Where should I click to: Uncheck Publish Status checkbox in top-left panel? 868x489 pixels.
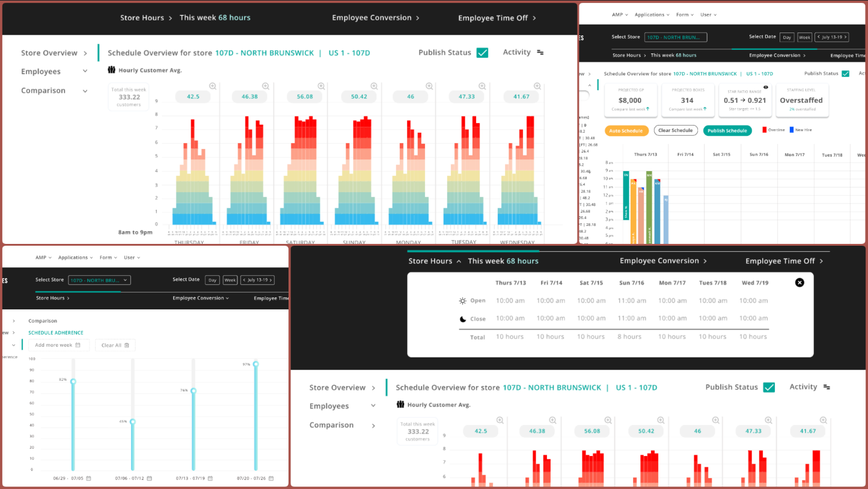point(482,53)
